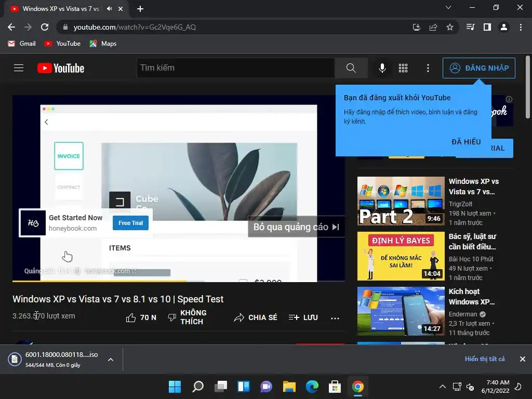Click the search magnifier button
The image size is (532, 399).
pos(351,68)
